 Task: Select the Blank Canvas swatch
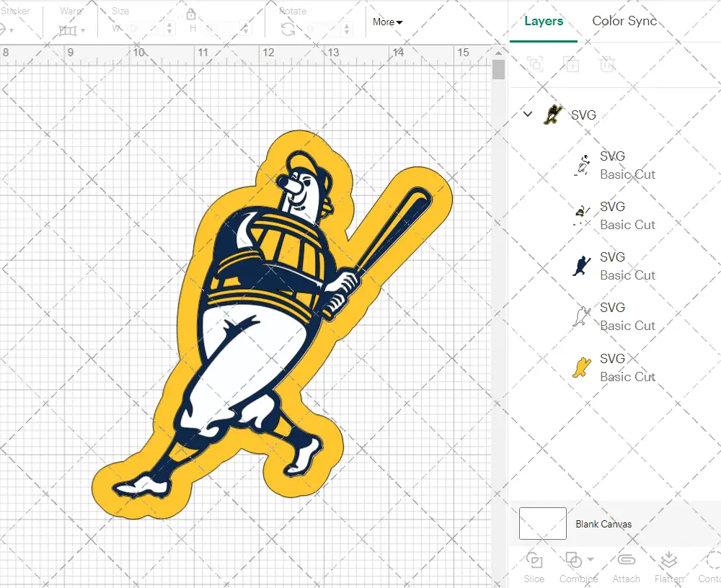[543, 523]
